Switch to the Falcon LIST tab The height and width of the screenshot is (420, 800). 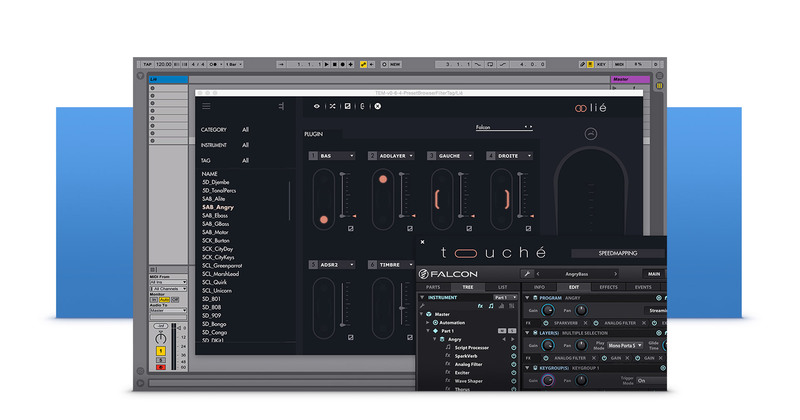502,287
